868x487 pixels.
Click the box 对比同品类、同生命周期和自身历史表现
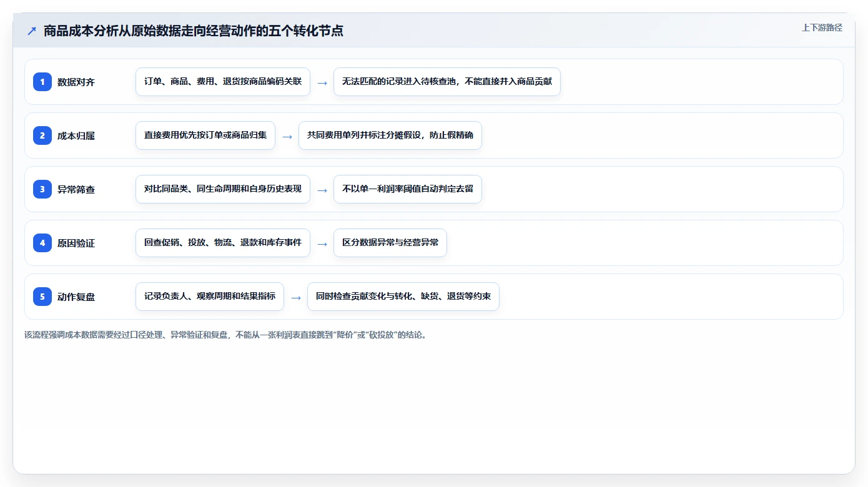(223, 189)
